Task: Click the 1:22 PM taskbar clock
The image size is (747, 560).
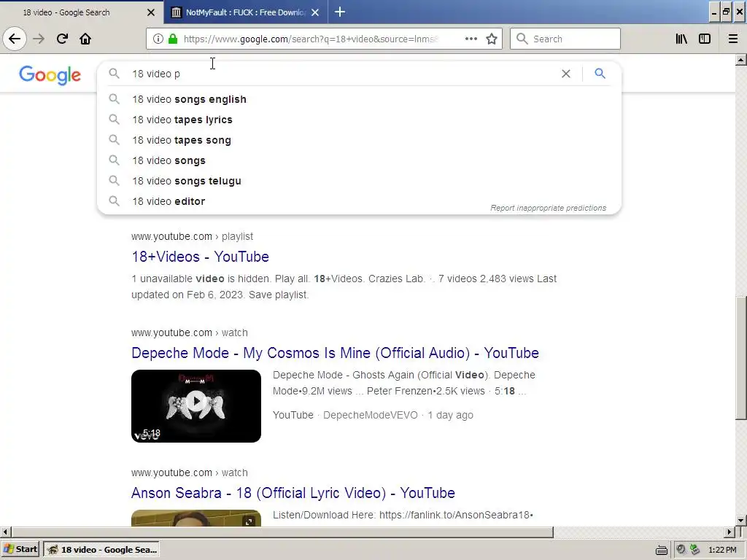Action: tap(722, 550)
